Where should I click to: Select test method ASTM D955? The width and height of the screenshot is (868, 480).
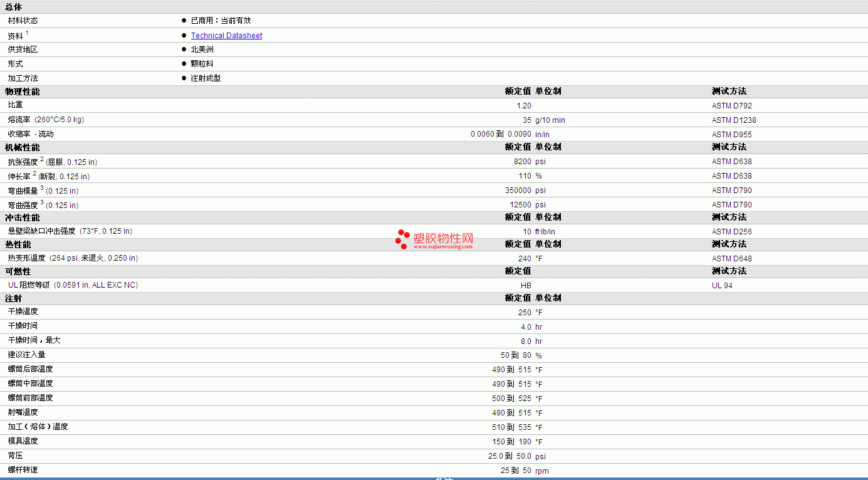(731, 135)
